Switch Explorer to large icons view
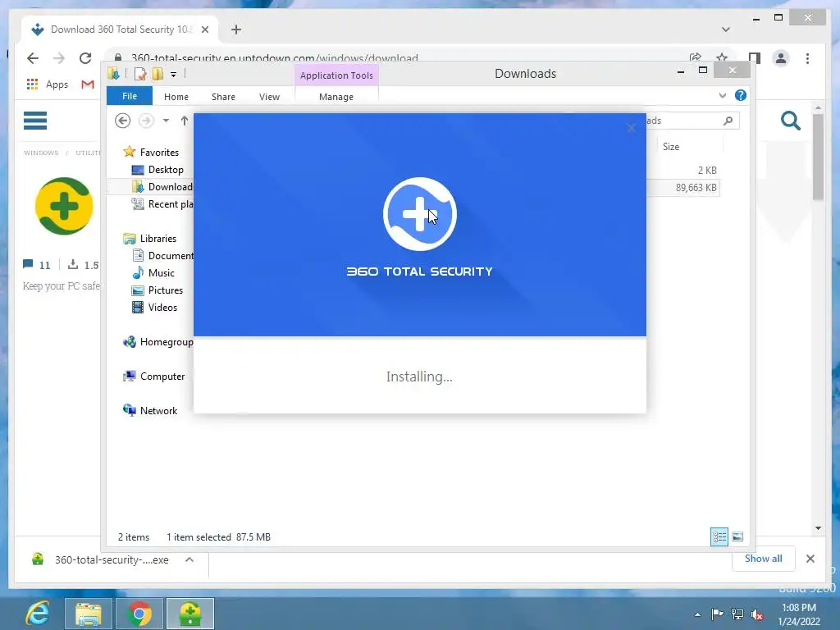The height and width of the screenshot is (630, 840). coord(737,536)
